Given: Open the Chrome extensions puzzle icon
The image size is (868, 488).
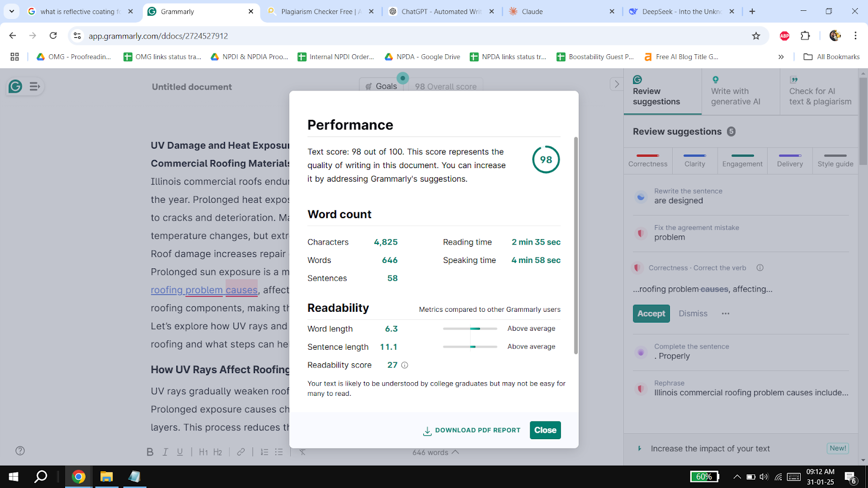Looking at the screenshot, I should (x=805, y=36).
